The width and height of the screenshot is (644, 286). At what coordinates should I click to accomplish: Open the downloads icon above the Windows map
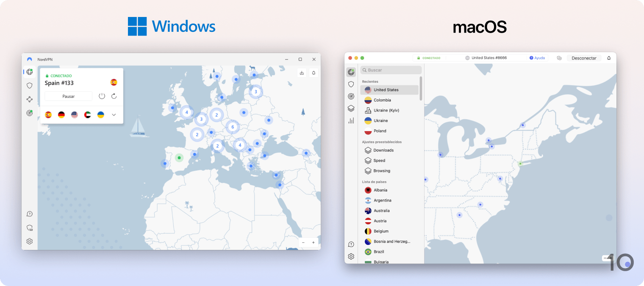tap(302, 73)
